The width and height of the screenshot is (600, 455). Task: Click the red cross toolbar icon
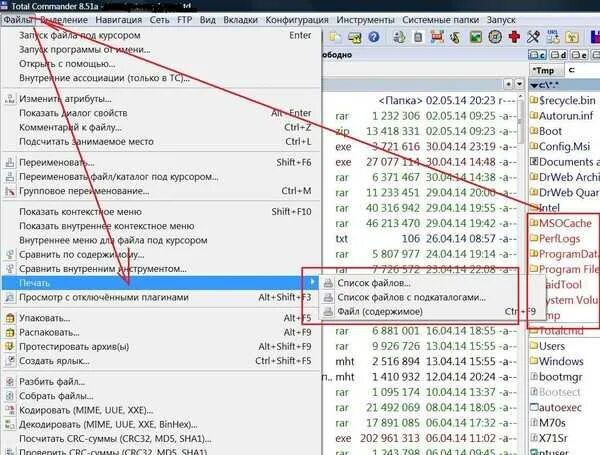coord(514,37)
